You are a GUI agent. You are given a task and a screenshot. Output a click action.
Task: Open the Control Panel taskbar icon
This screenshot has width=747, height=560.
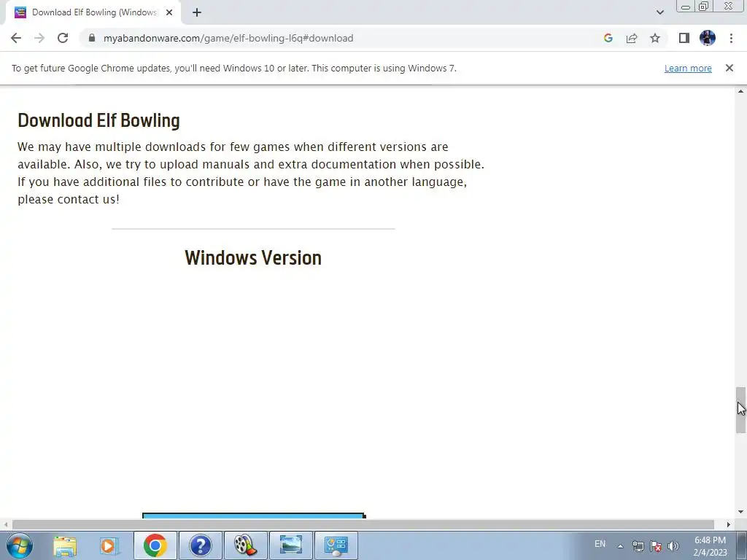point(336,545)
